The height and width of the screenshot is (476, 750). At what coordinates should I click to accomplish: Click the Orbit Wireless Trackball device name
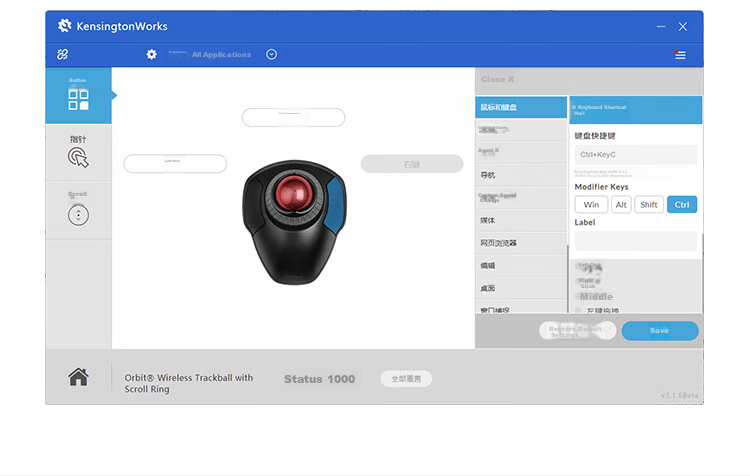pos(188,383)
